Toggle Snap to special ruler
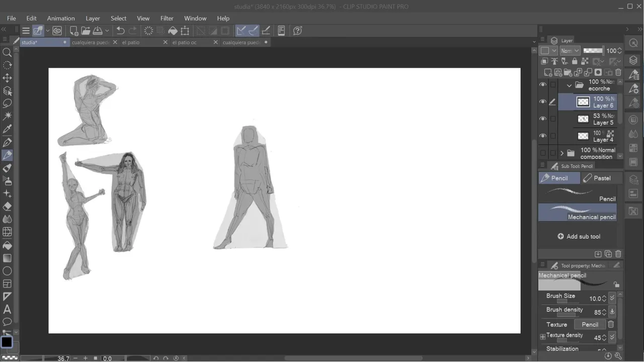This screenshot has height=362, width=644. (253, 31)
